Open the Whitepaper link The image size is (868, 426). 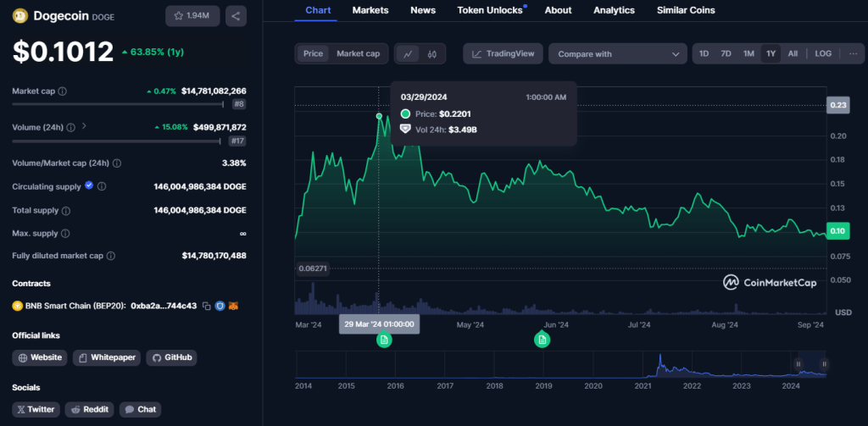click(106, 357)
